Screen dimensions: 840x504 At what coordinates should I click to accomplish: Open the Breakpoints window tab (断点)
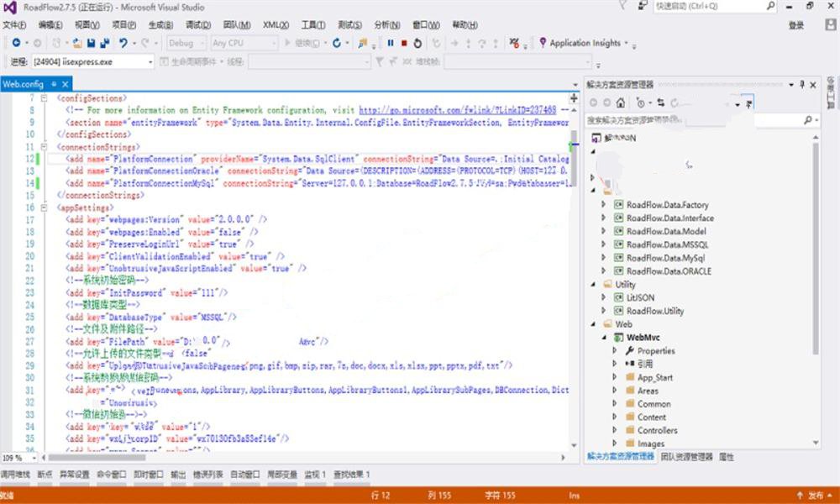(45, 475)
